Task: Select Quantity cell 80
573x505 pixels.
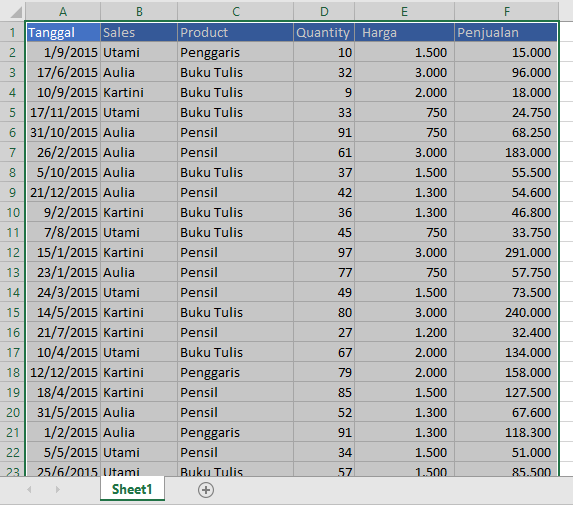Action: pos(324,312)
